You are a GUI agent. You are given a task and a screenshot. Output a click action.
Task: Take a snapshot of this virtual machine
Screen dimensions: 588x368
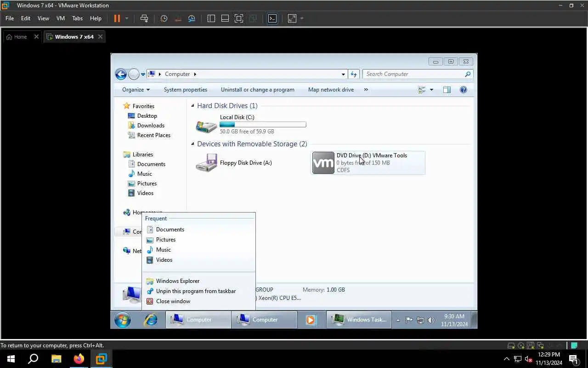(164, 18)
